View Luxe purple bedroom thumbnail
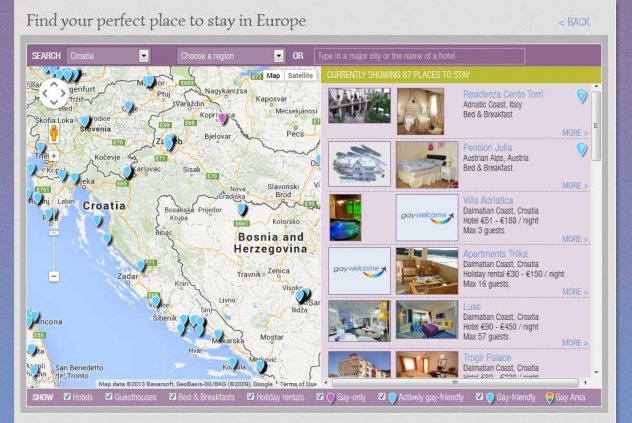 point(427,320)
